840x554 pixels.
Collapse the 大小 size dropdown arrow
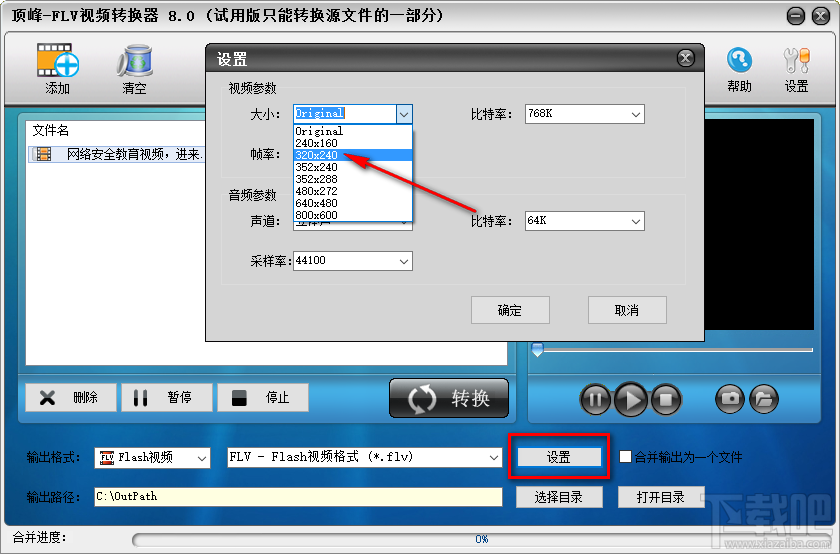(x=404, y=114)
